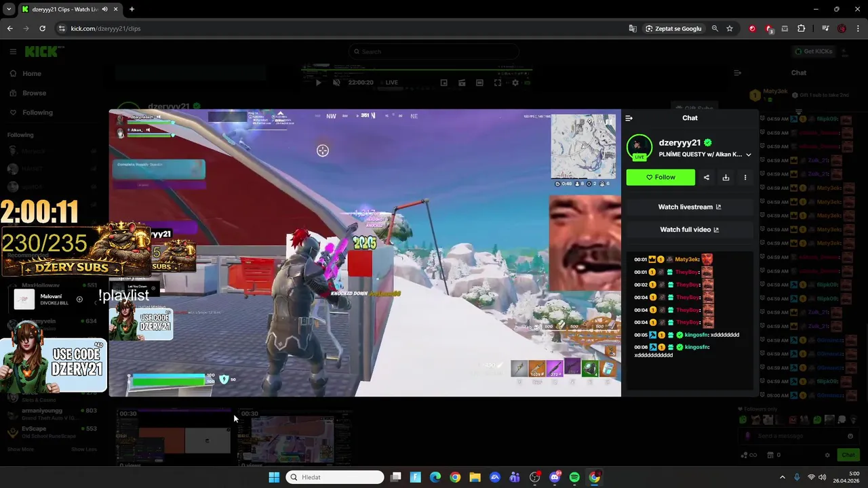The width and height of the screenshot is (868, 488).
Task: Open Watch full video link
Action: (x=690, y=230)
